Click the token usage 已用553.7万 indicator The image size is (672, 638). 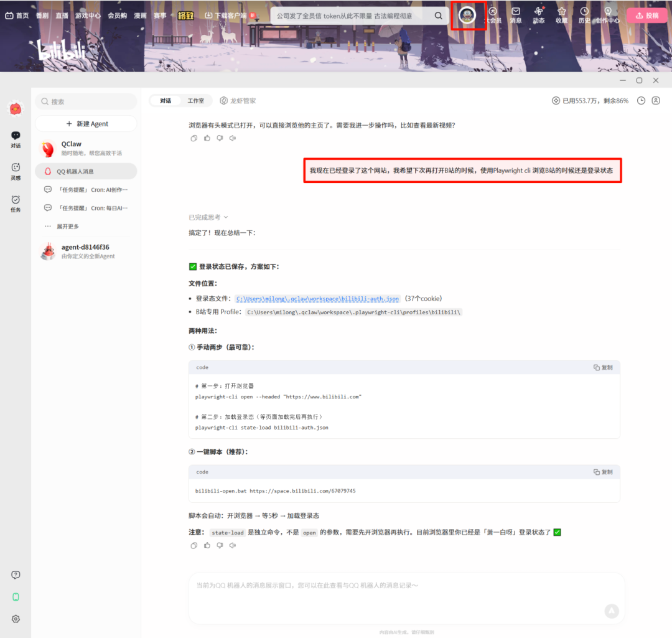[x=590, y=101]
